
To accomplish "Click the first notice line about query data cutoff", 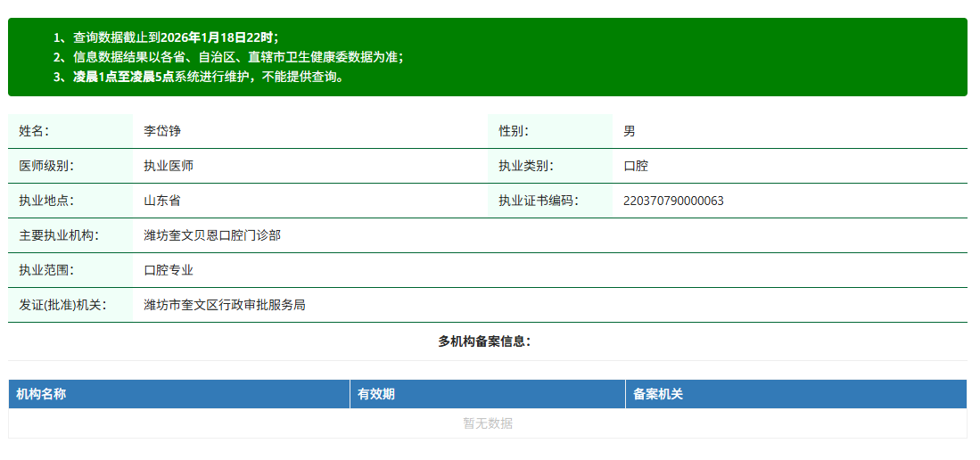I will [x=166, y=37].
